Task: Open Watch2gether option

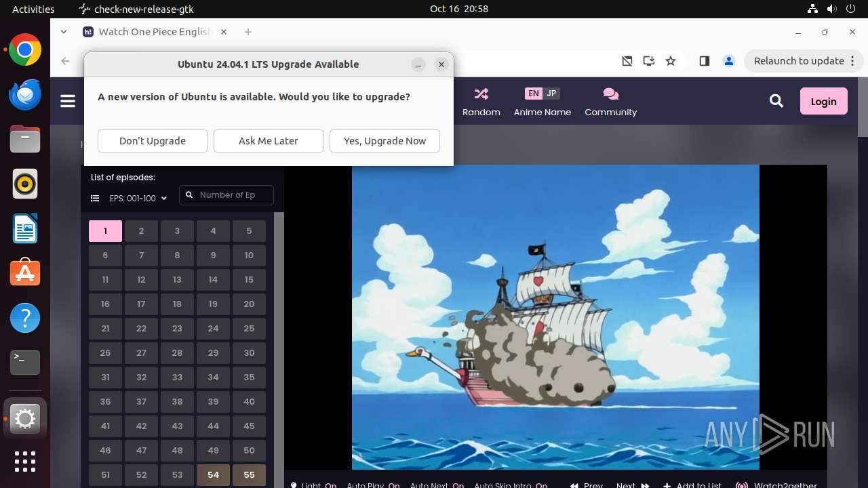Action: click(776, 485)
